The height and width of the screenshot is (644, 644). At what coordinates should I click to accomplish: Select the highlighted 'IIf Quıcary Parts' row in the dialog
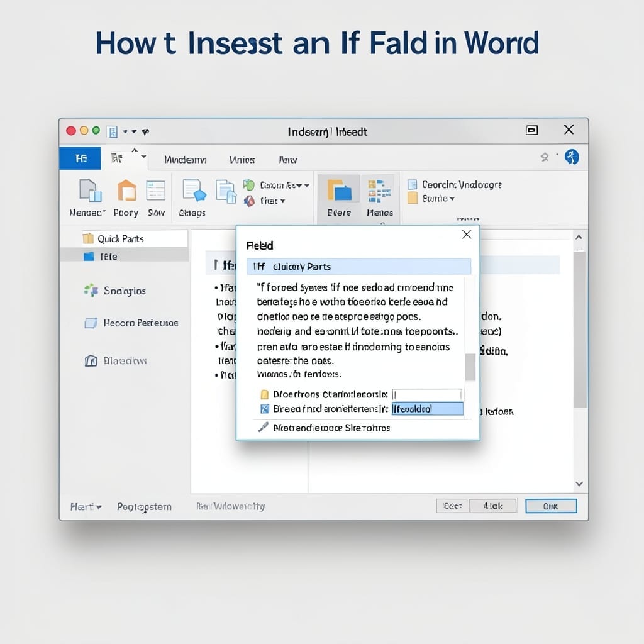click(x=358, y=267)
